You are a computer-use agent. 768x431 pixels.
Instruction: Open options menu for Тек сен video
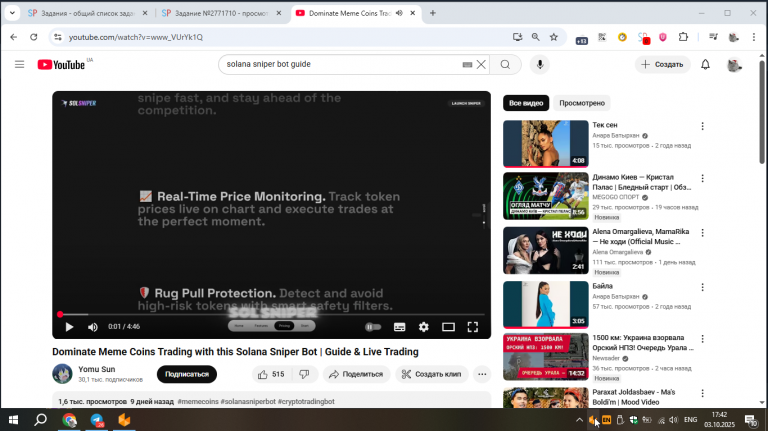[702, 126]
